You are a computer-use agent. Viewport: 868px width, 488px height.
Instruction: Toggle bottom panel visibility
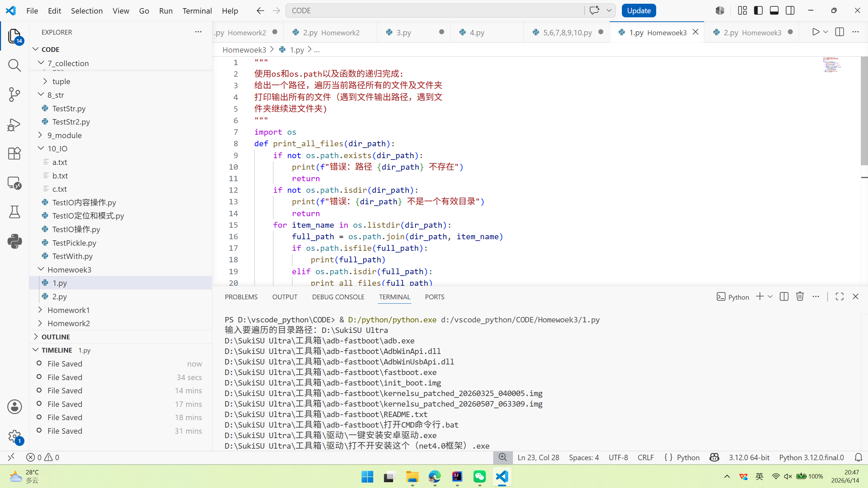[774, 11]
